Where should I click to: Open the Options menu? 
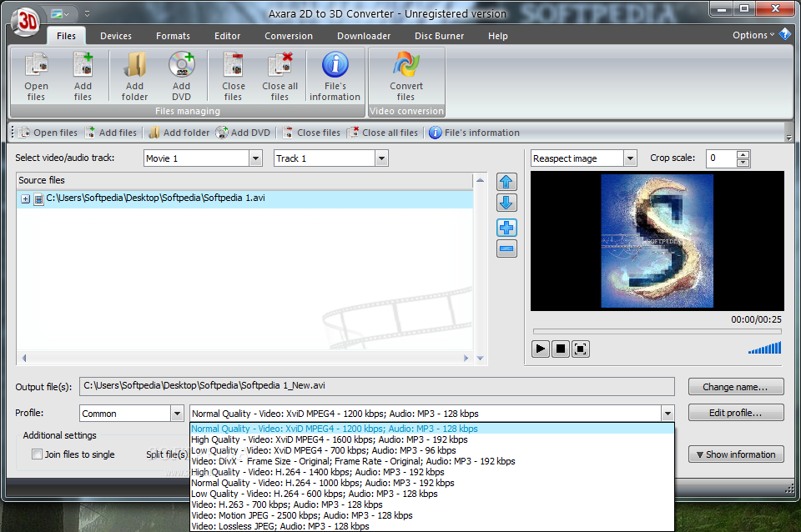[753, 35]
